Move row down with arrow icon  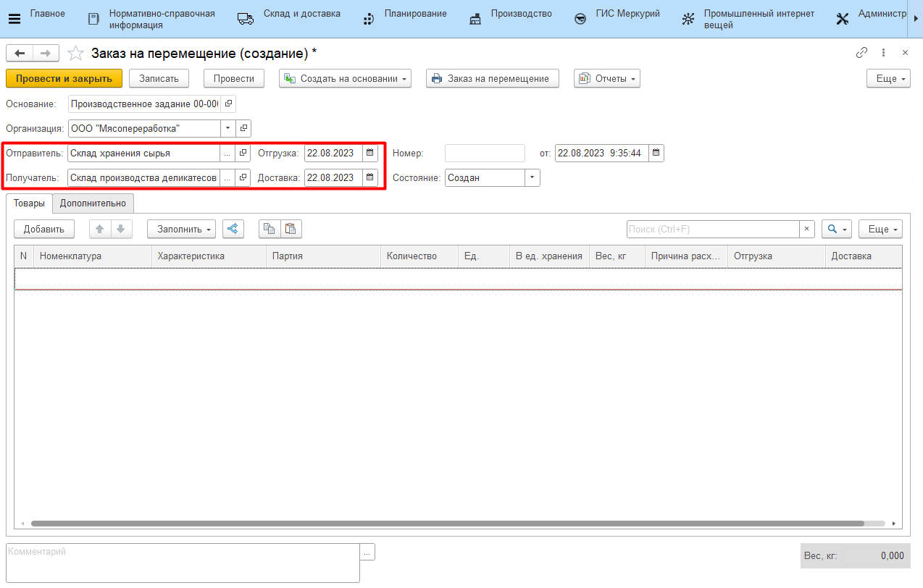pyautogui.click(x=121, y=229)
